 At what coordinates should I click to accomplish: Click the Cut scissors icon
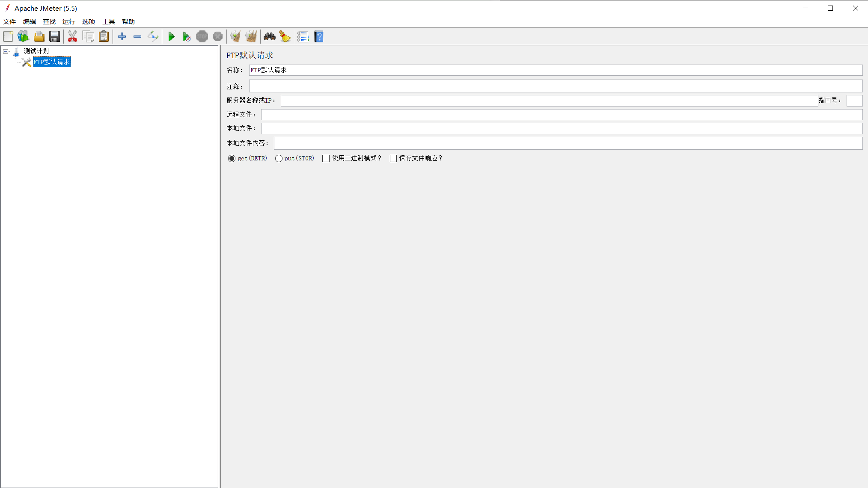[x=72, y=37]
